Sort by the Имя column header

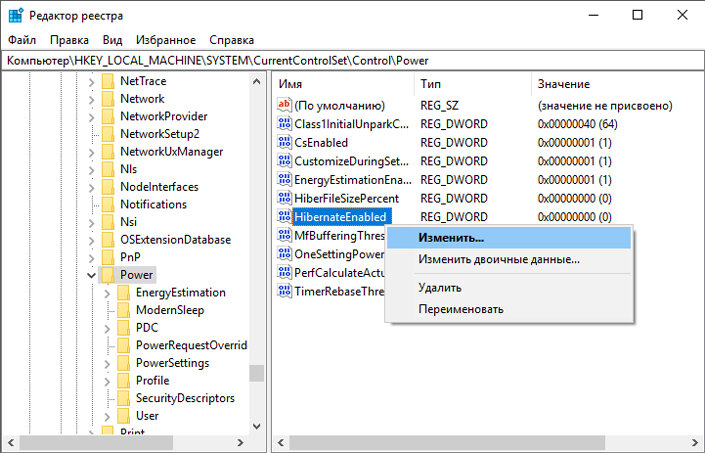tap(344, 84)
